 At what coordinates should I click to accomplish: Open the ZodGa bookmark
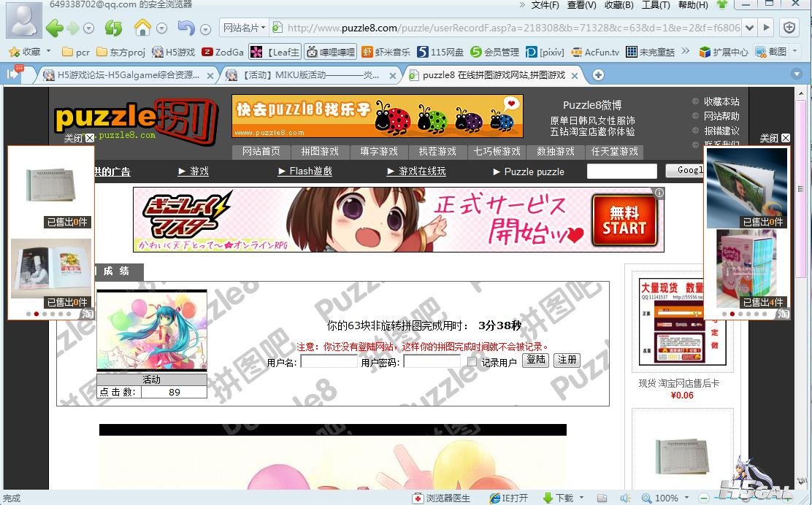[x=223, y=52]
